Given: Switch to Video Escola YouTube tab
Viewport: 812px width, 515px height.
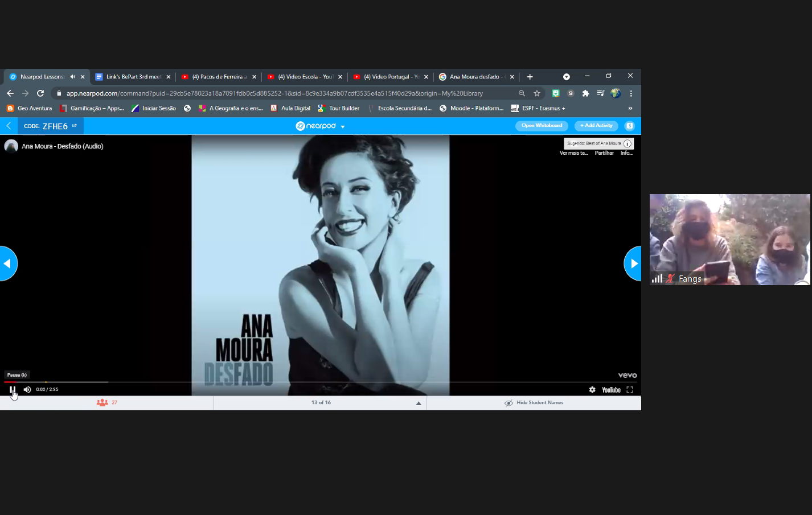Looking at the screenshot, I should click(x=305, y=77).
